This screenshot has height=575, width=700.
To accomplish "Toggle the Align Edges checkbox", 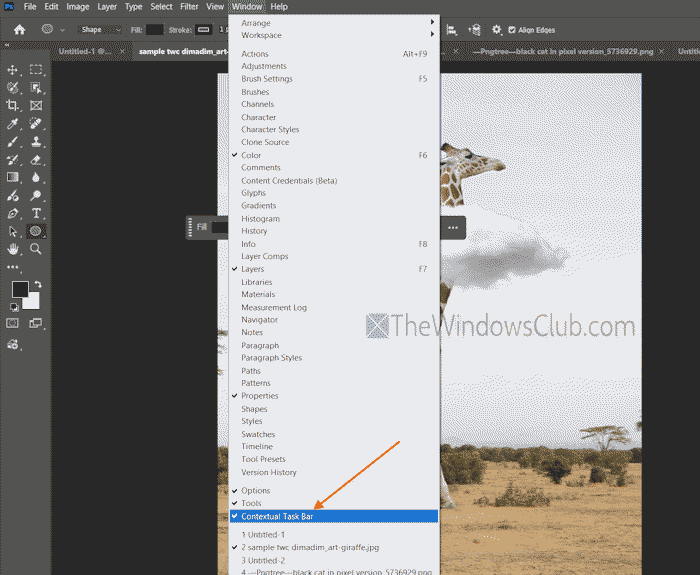I will (512, 30).
